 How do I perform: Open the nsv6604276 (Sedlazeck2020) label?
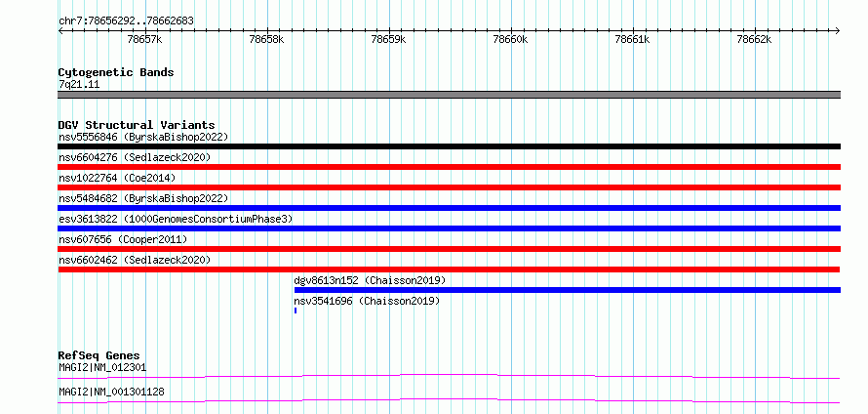(135, 157)
